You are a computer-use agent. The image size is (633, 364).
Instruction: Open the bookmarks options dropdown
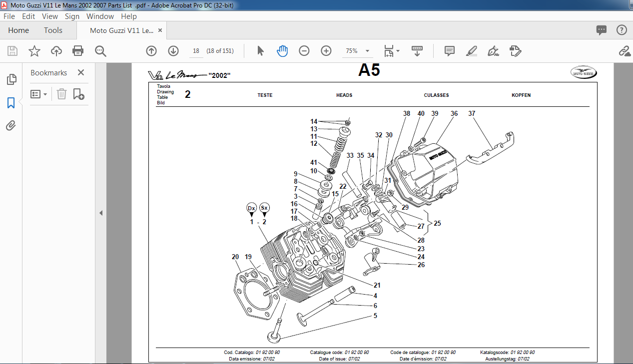[x=39, y=94]
